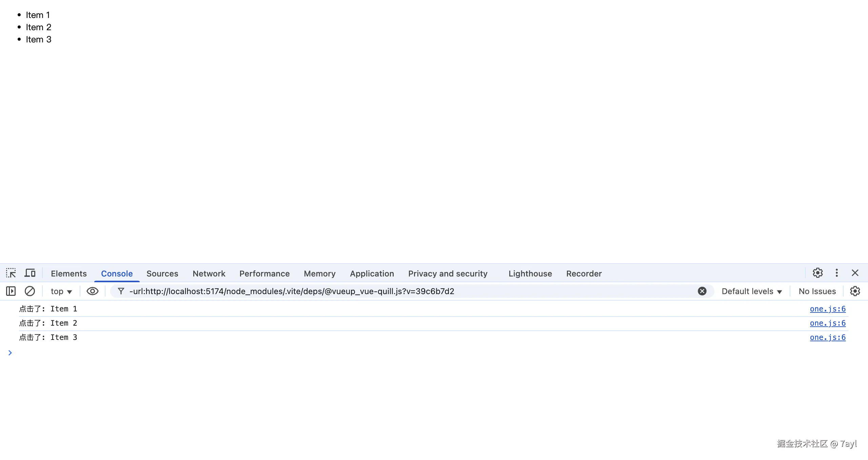
Task: Open the three-dot customize DevTools menu
Action: click(x=836, y=273)
